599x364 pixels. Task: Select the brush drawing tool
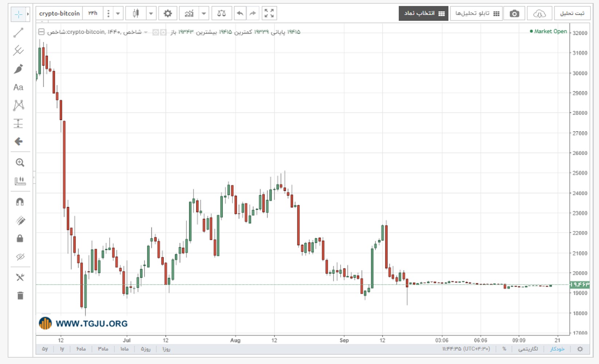[19, 69]
